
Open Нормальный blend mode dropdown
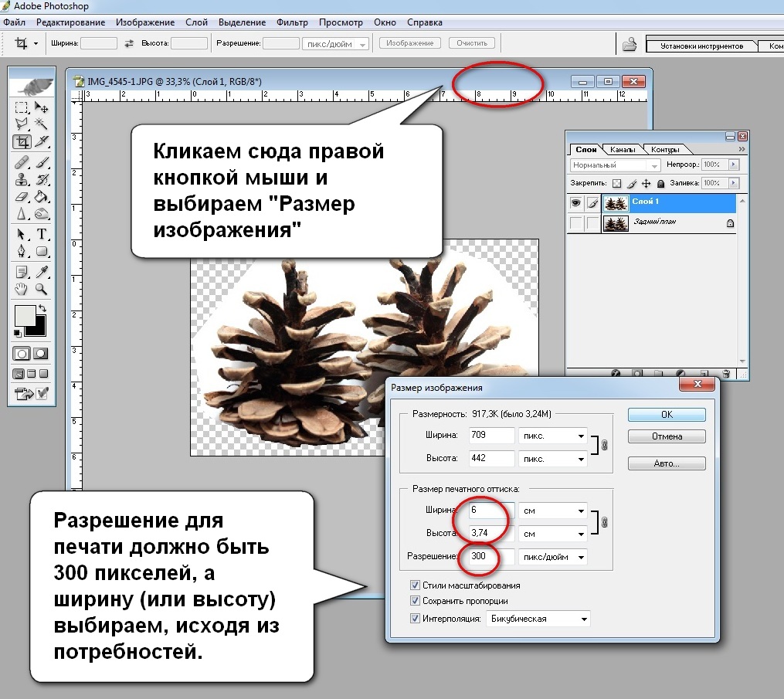point(615,165)
